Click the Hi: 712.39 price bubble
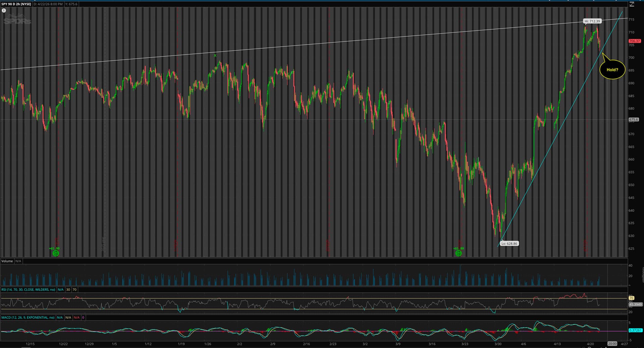Screen dimensions: 644x348 point(592,21)
